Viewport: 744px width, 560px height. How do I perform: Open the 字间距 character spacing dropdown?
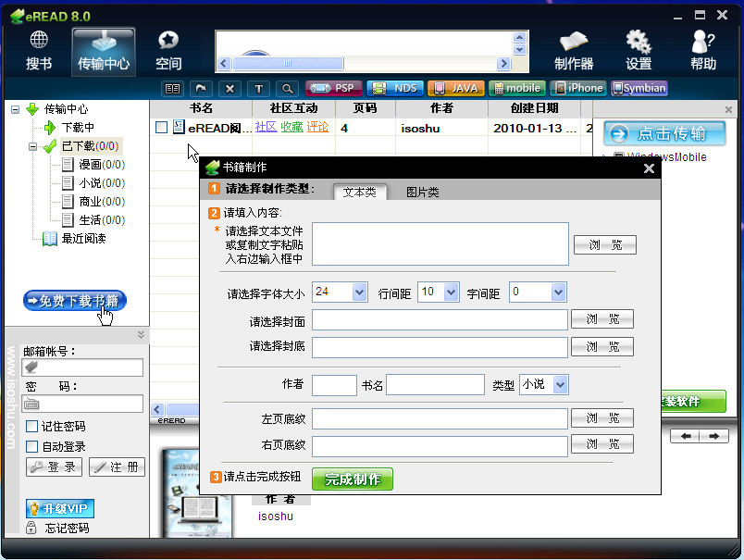tap(559, 292)
